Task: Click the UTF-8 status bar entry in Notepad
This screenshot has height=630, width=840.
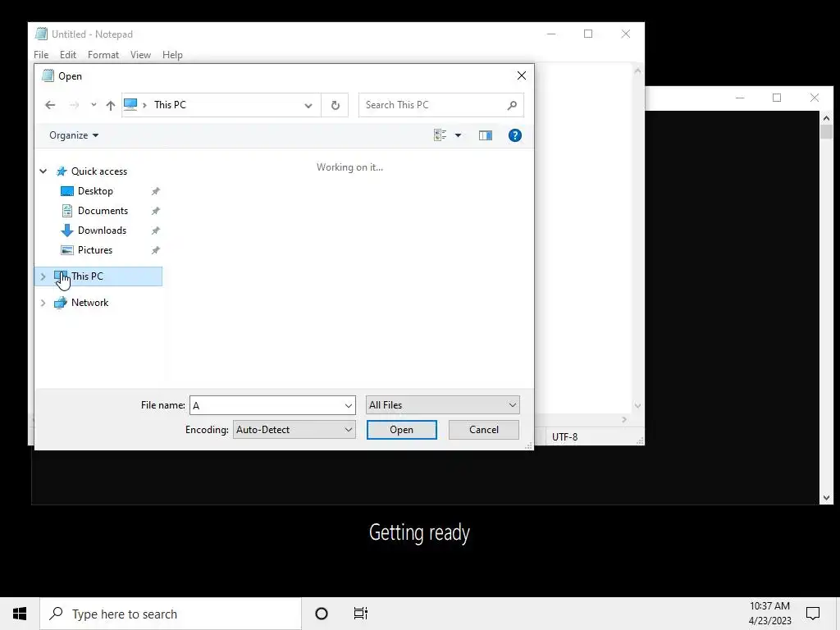Action: pyautogui.click(x=564, y=437)
